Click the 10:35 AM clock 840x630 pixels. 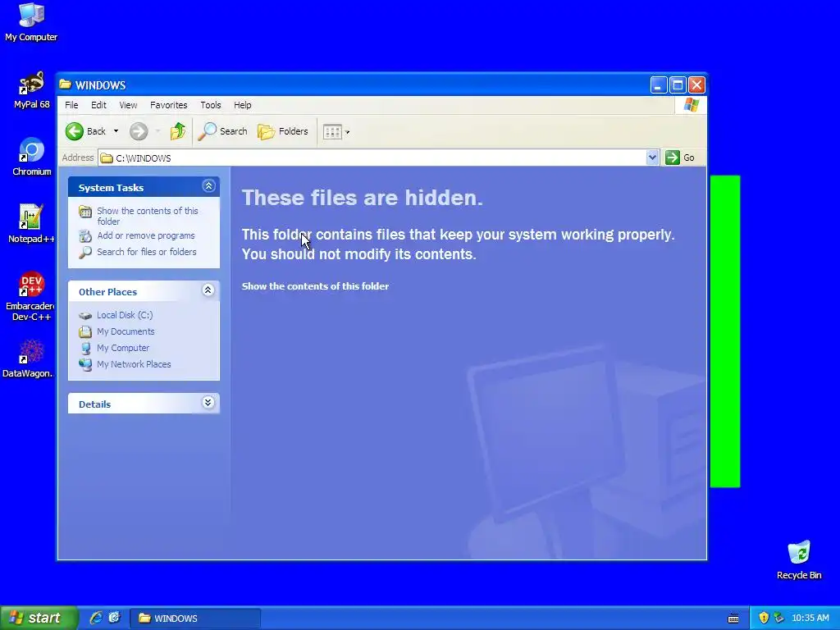tap(810, 618)
